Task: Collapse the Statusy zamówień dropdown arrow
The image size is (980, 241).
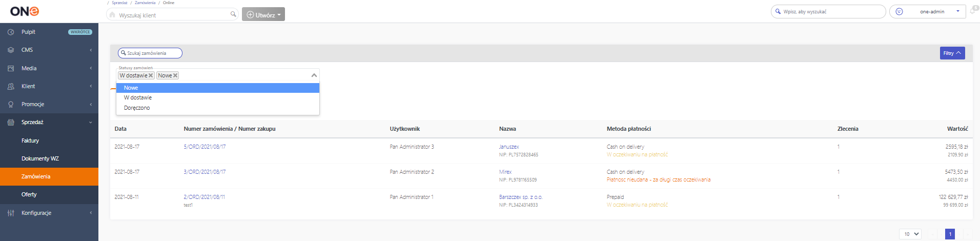Action: (x=314, y=75)
